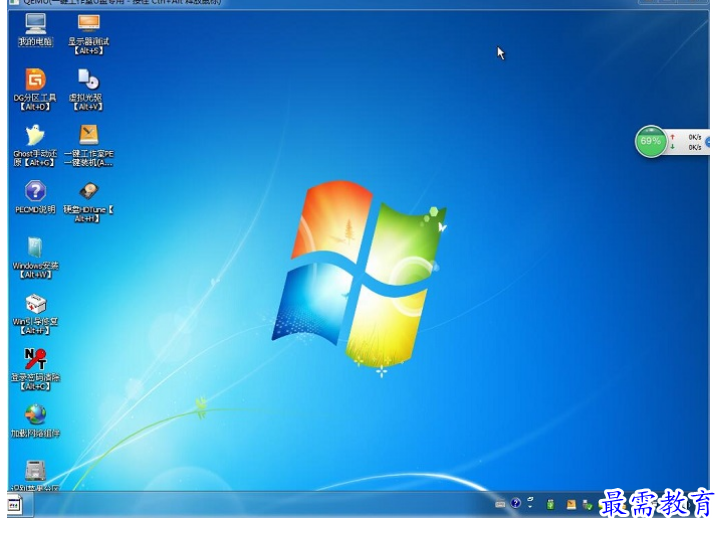Open the Start menu button on taskbar

pos(14,505)
